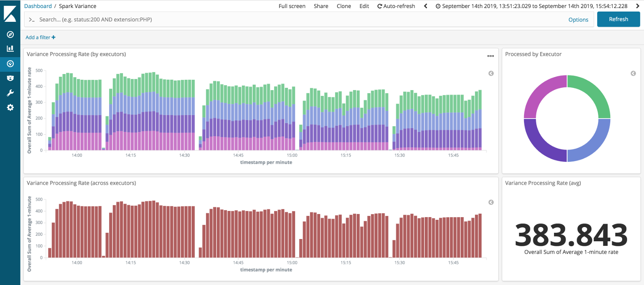644x285 pixels.
Task: Open Visualize via the bar chart icon
Action: click(10, 49)
